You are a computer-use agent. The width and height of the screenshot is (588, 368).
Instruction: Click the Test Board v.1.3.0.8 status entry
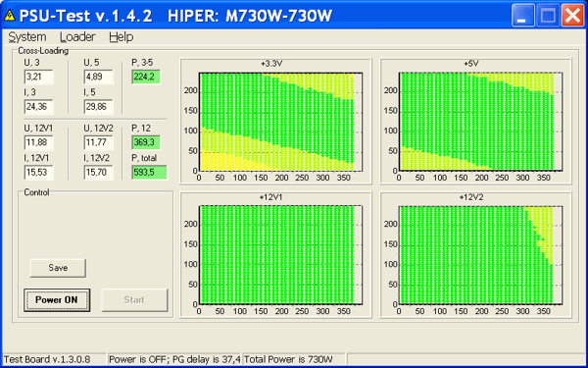coord(54,359)
